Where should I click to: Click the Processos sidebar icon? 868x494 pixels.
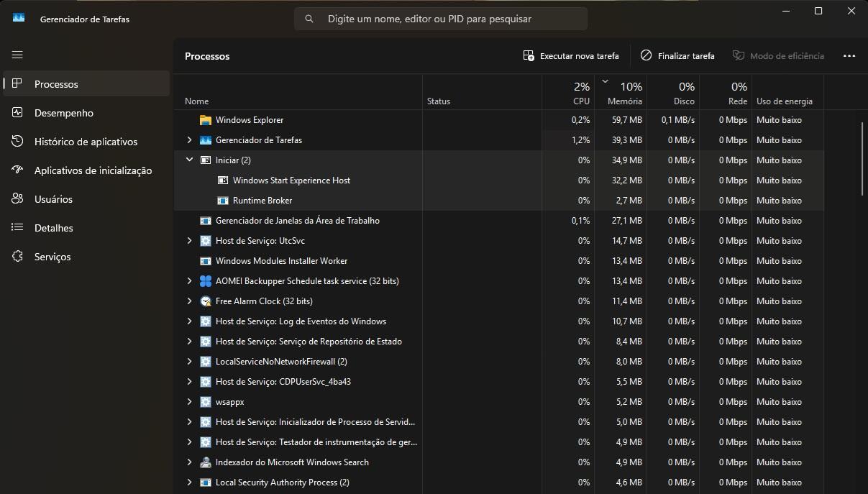coord(18,84)
